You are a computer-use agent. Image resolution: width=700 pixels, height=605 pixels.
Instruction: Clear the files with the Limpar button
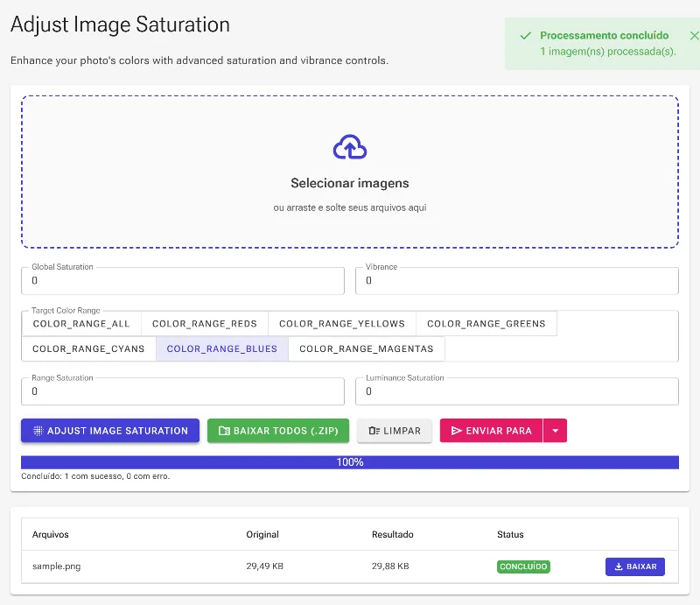(x=395, y=431)
